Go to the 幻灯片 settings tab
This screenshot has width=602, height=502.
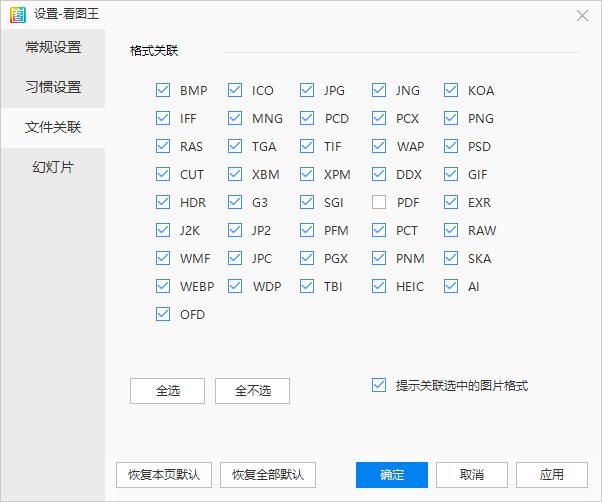click(53, 167)
